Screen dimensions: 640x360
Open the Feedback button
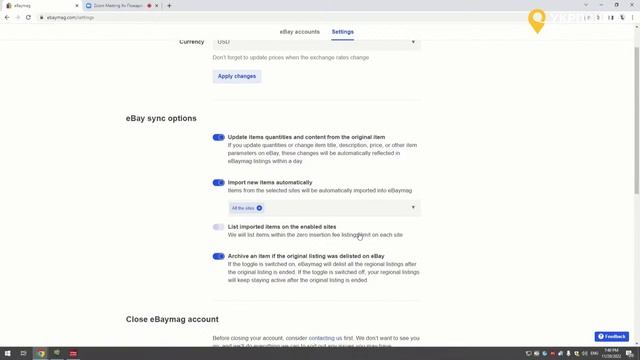(611, 336)
